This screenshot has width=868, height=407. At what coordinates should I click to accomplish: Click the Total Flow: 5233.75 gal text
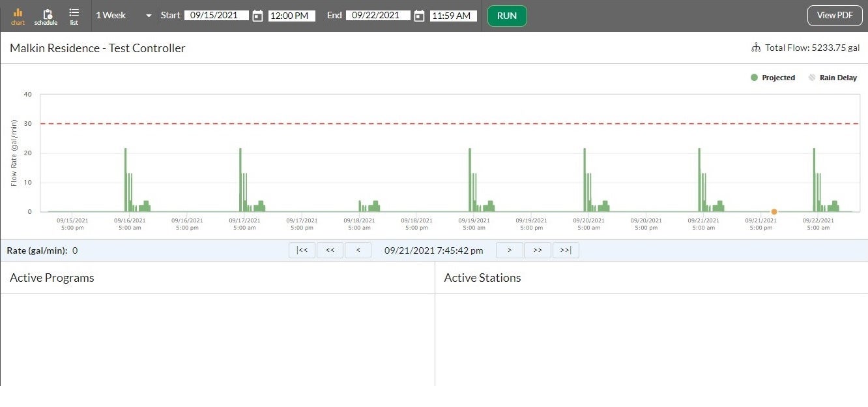tap(813, 48)
